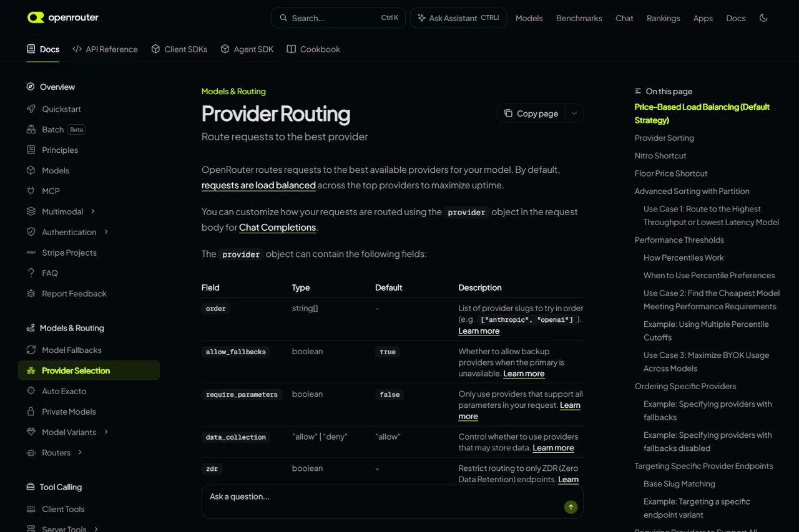Open Chat in top navigation
The width and height of the screenshot is (799, 532).
(624, 18)
